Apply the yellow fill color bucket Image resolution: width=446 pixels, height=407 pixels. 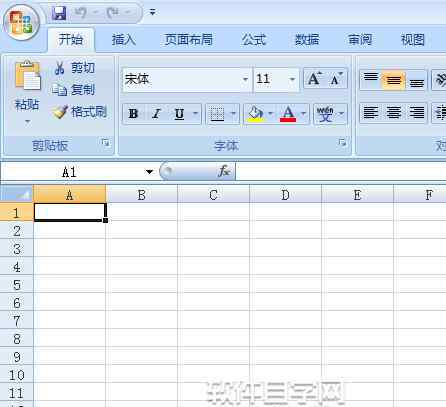[255, 114]
